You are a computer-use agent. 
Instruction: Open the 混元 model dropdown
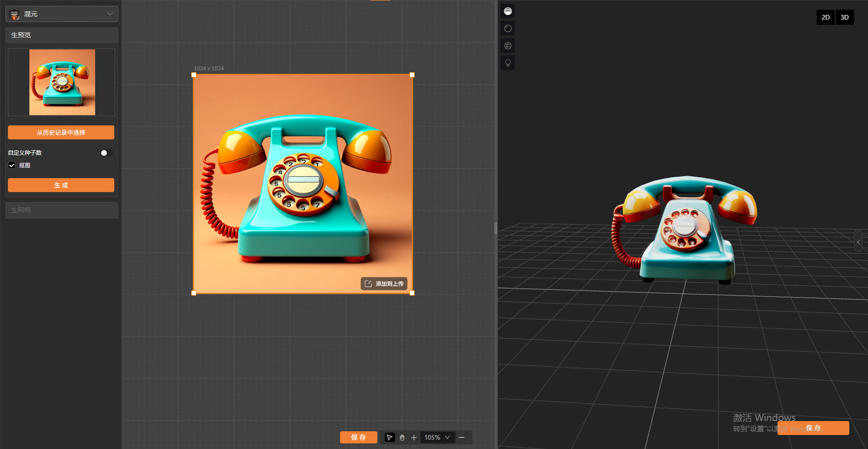[62, 14]
